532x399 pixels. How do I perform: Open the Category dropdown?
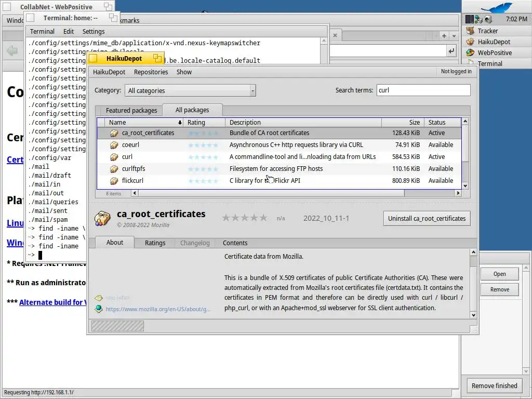[x=190, y=90]
